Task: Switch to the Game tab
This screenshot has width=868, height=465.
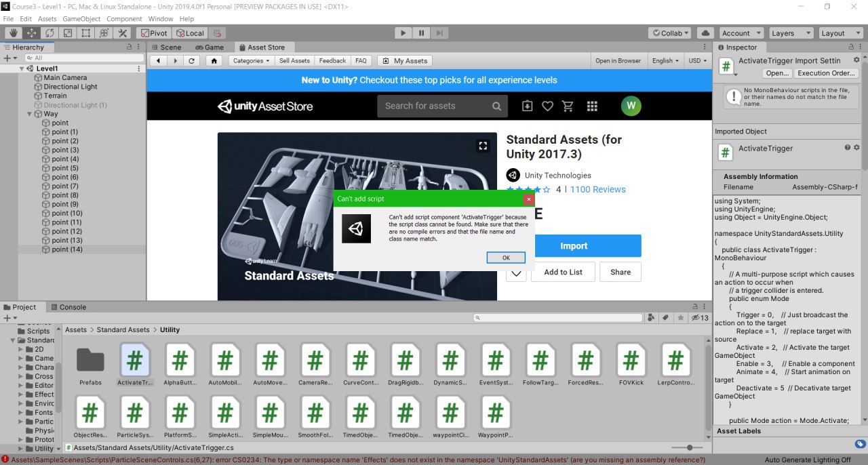Action: (210, 47)
